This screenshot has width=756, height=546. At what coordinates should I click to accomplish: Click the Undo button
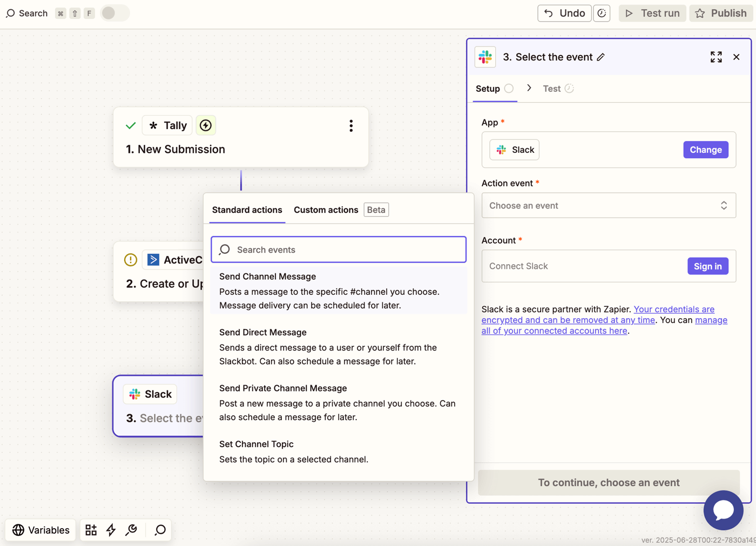pyautogui.click(x=564, y=13)
